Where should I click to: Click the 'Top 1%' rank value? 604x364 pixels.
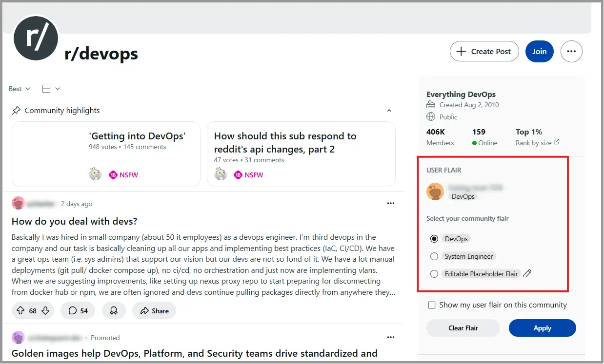click(529, 132)
